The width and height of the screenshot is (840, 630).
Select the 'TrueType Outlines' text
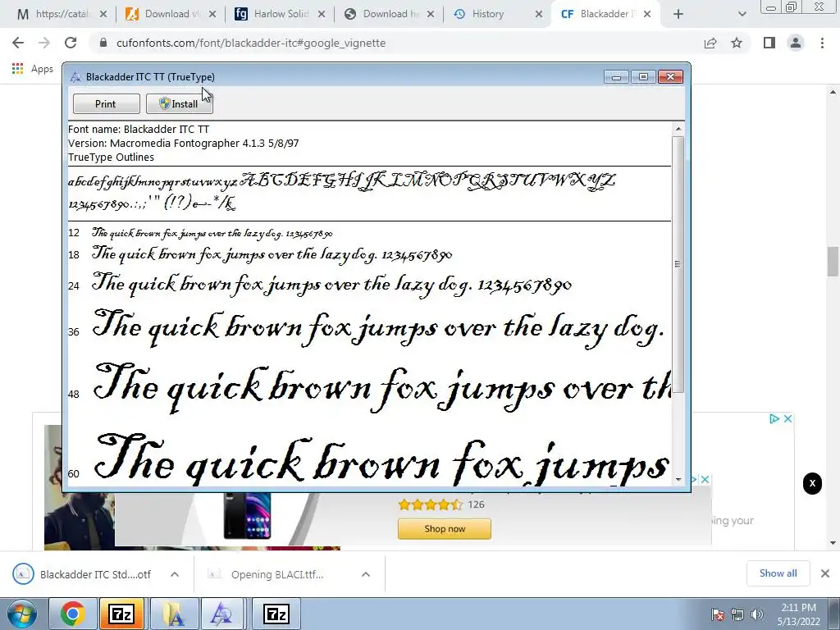(x=111, y=157)
